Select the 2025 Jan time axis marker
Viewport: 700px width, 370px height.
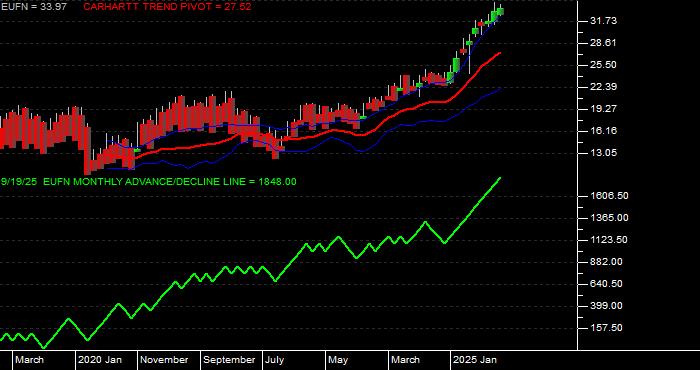pos(475,360)
